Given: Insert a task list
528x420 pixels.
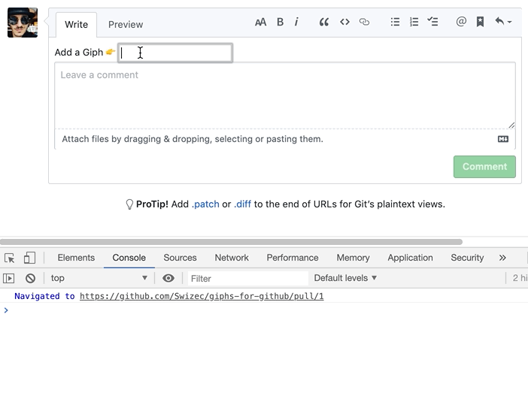Looking at the screenshot, I should pyautogui.click(x=432, y=22).
